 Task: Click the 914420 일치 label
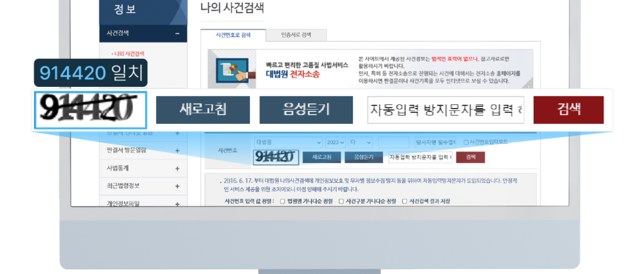point(90,73)
